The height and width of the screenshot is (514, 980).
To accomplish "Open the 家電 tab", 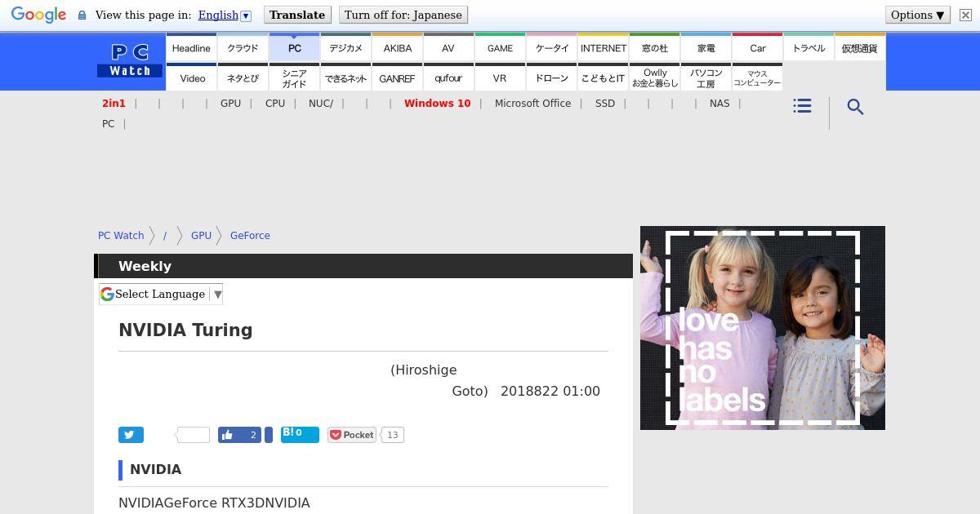I will point(706,47).
